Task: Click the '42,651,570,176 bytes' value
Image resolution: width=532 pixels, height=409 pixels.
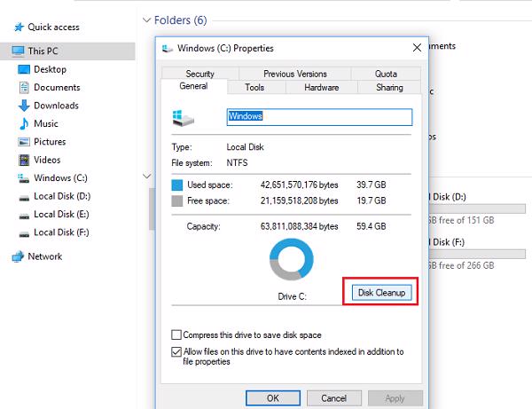Action: (300, 185)
